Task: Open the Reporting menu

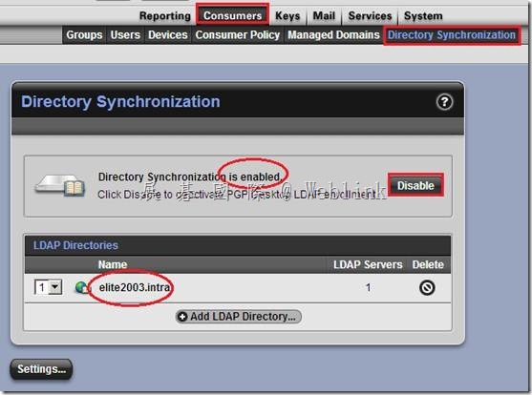Action: coord(165,16)
